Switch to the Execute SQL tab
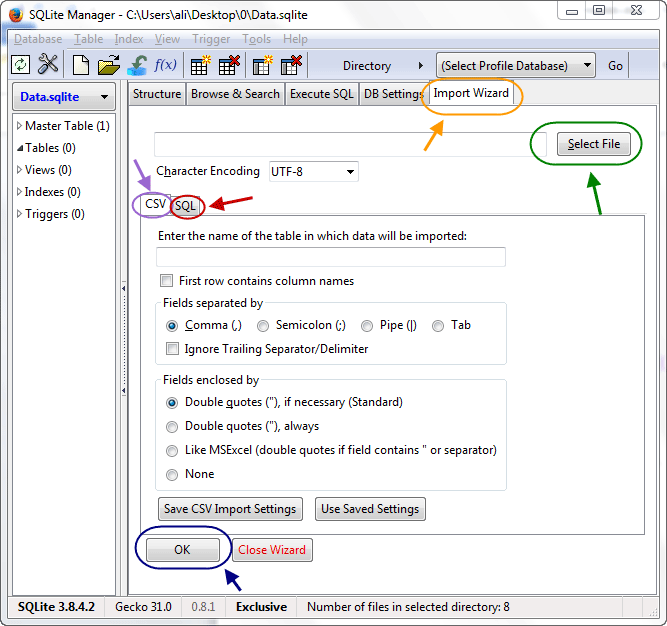Screen dimensions: 667x626 [x=322, y=94]
